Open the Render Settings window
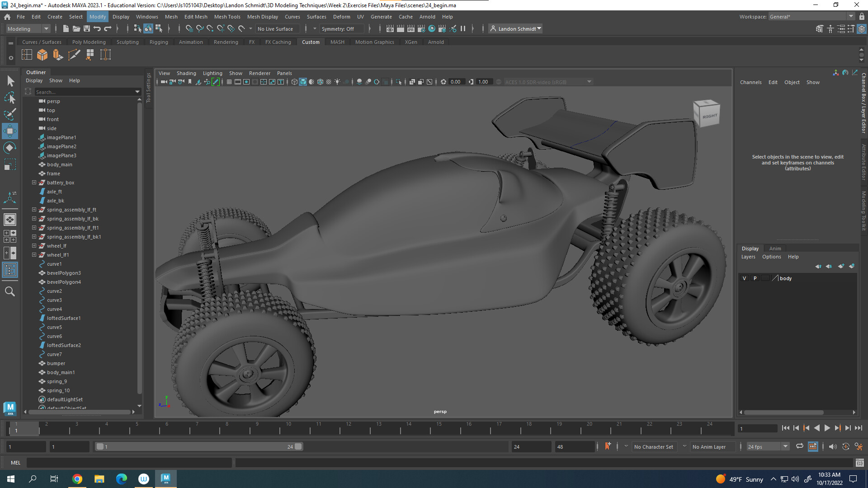The width and height of the screenshot is (868, 488). point(421,28)
